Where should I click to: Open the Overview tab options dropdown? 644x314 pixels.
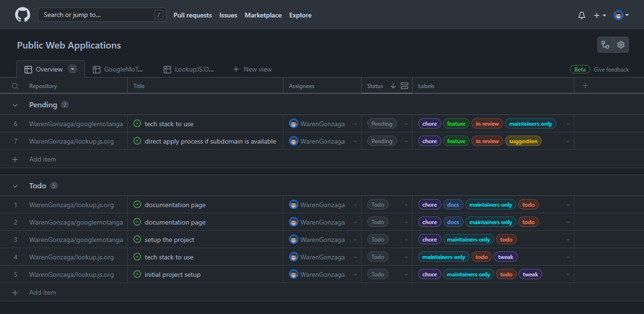pos(73,69)
